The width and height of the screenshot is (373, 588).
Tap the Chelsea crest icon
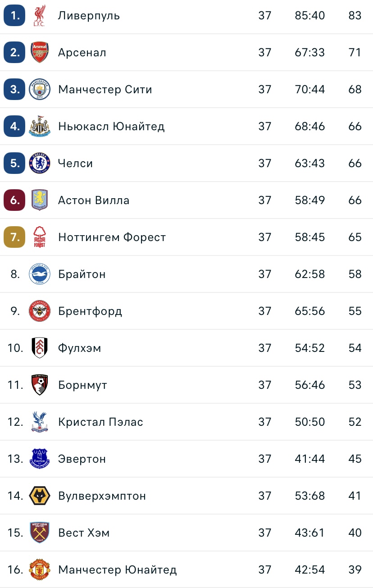click(x=40, y=164)
